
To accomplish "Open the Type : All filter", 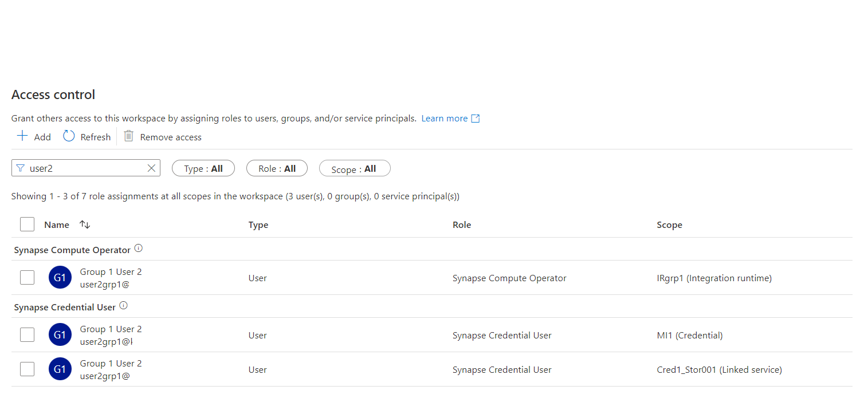I will 203,168.
